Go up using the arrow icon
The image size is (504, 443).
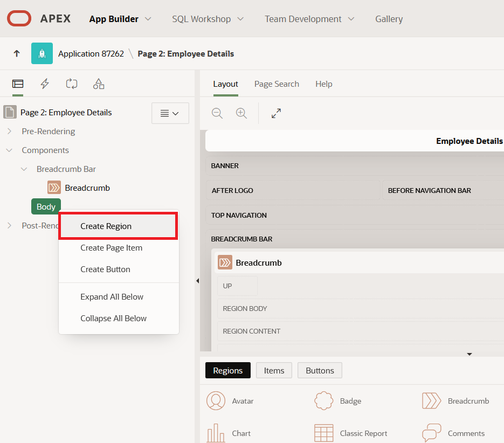pos(17,53)
